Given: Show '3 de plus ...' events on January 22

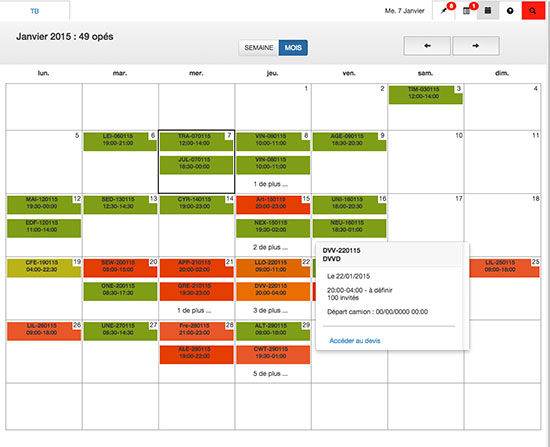Looking at the screenshot, I should (270, 311).
